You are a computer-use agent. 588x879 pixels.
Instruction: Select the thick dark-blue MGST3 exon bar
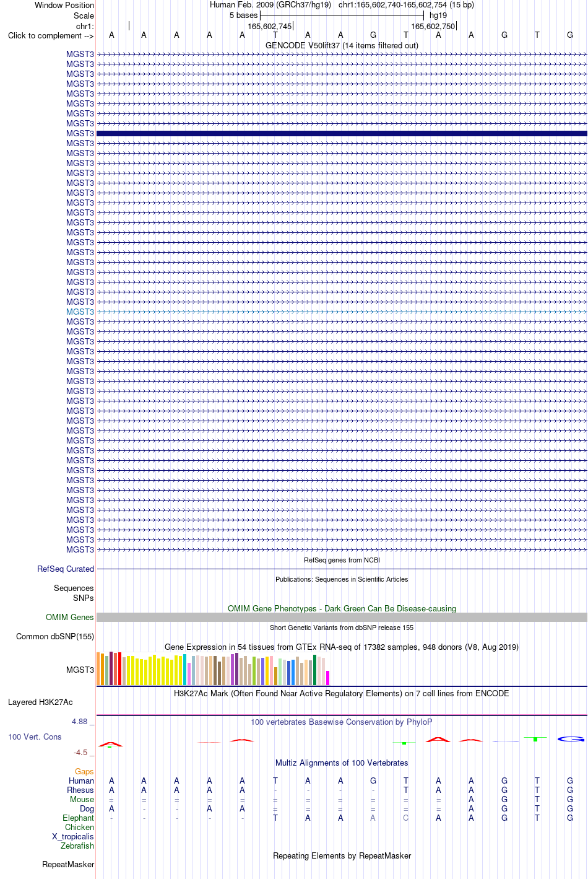[x=342, y=133]
